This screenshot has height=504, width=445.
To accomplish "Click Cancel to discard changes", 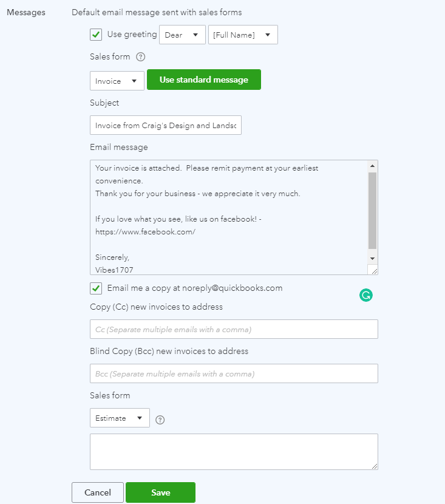I will click(97, 492).
